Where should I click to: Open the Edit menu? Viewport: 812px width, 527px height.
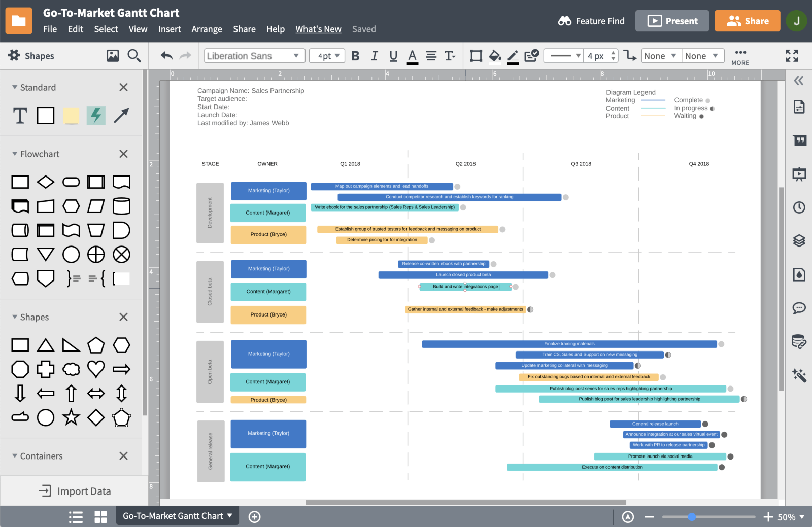point(76,29)
